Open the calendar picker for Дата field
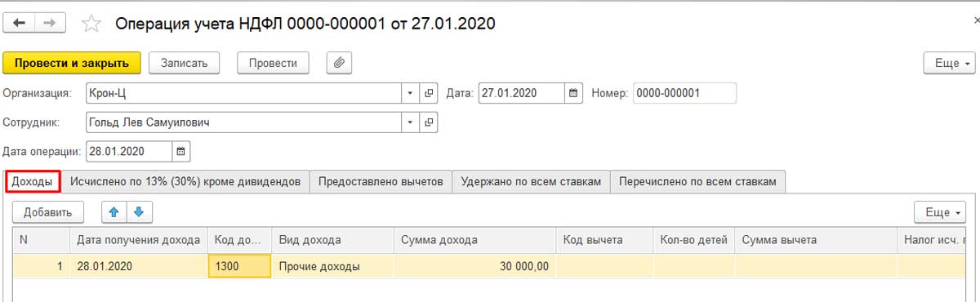Screen dimensions: 980x302 [x=574, y=93]
